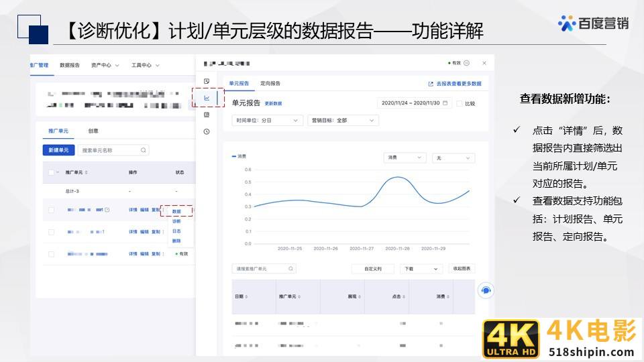This screenshot has height=362, width=644.
Task: Sort the report table by 点击
Action: pos(404,296)
